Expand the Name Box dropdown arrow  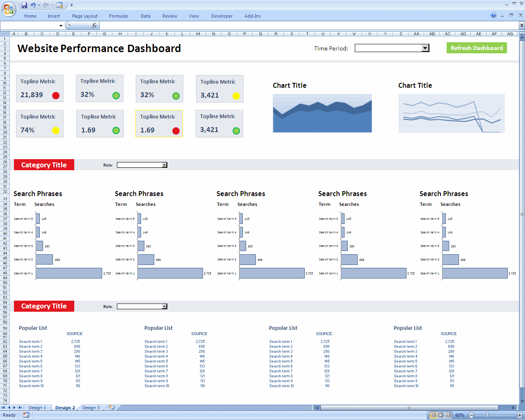pyautogui.click(x=61, y=26)
